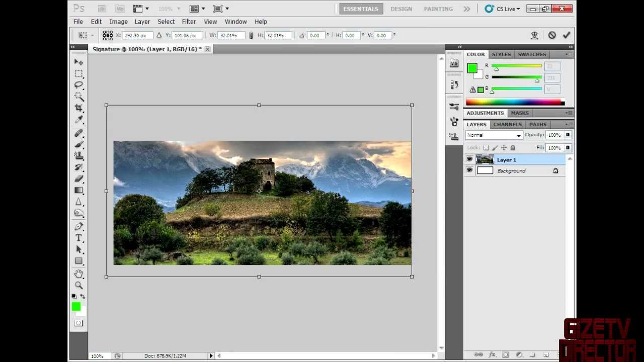Open the layer Opacity slider dropdown
Image resolution: width=644 pixels, height=362 pixels.
tap(568, 135)
